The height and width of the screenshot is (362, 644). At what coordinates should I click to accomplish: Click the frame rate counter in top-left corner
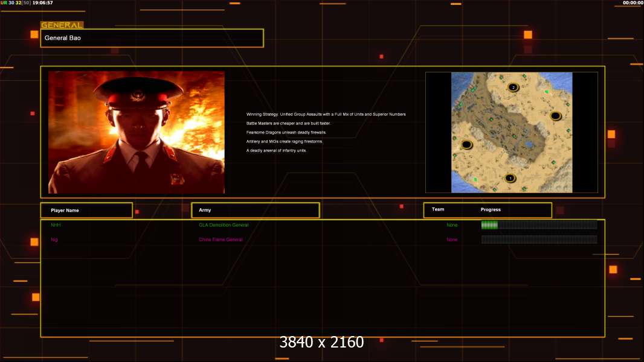click(x=16, y=2)
